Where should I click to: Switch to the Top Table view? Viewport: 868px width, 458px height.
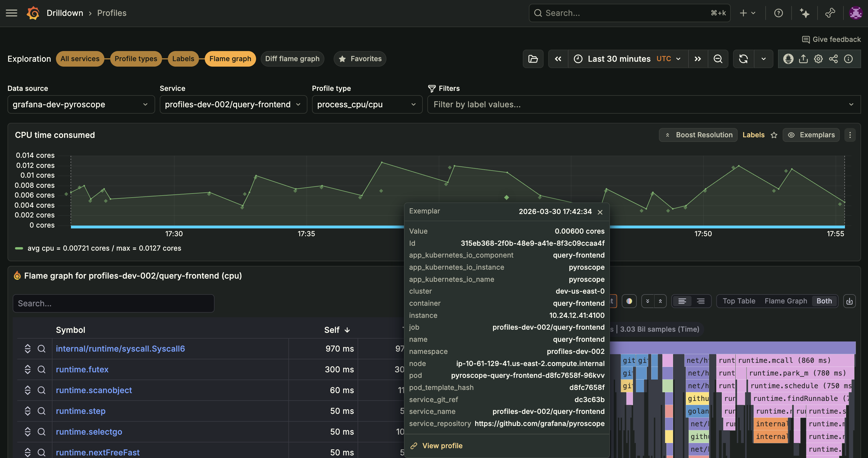coord(739,301)
